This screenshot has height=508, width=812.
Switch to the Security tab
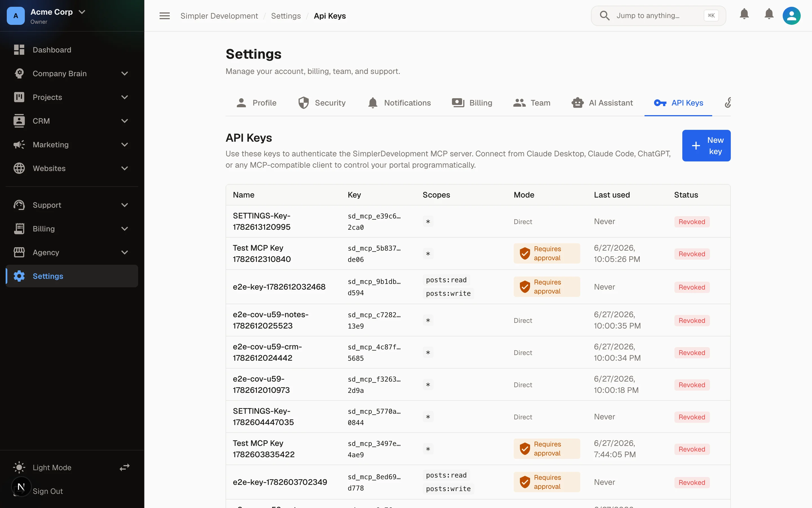tap(322, 103)
